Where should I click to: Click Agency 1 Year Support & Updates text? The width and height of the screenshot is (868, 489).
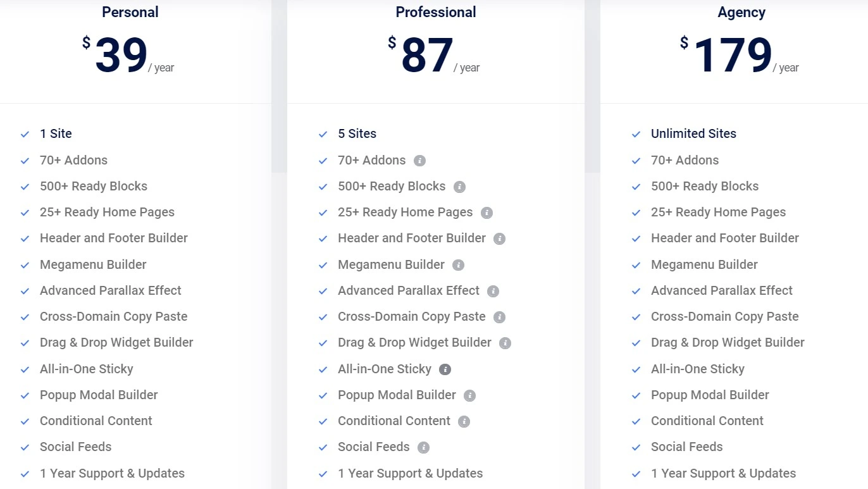pos(723,473)
